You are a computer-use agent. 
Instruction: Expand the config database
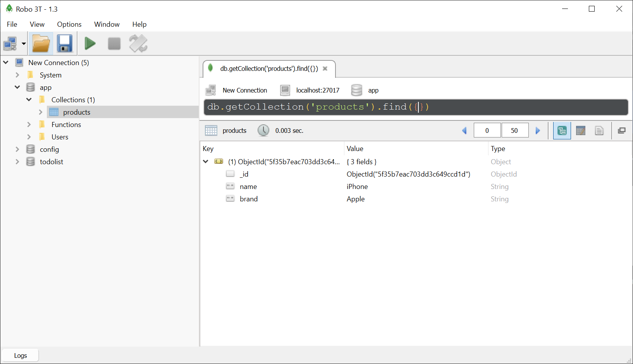17,149
